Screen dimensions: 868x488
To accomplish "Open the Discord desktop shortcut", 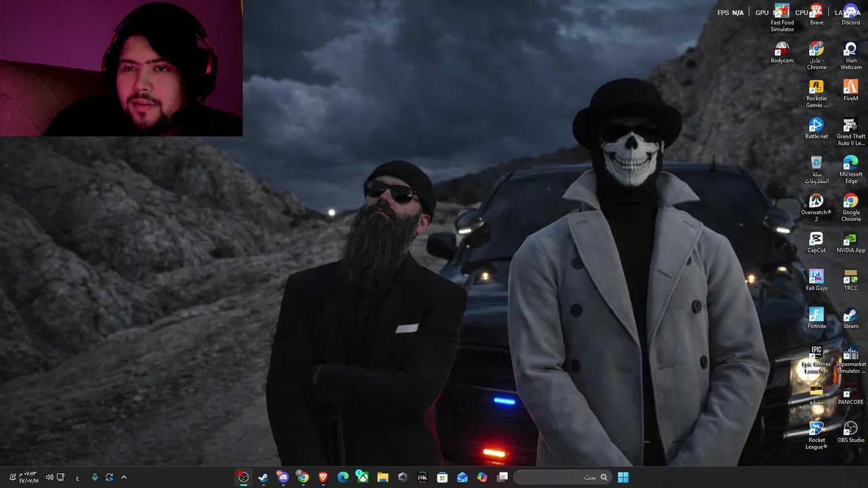I will click(x=850, y=15).
